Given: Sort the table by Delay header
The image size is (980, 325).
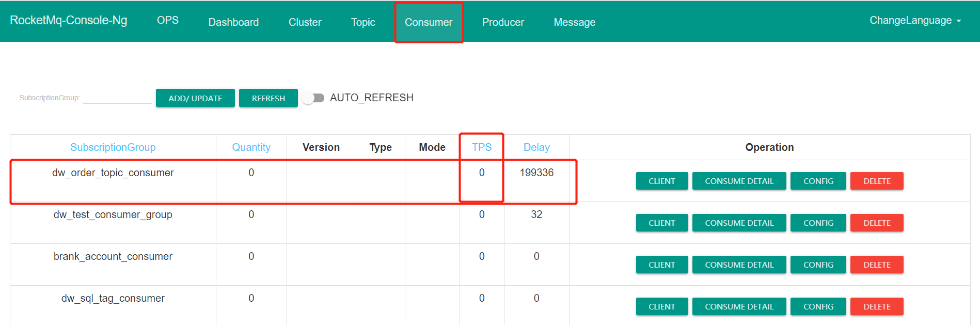Looking at the screenshot, I should click(536, 147).
